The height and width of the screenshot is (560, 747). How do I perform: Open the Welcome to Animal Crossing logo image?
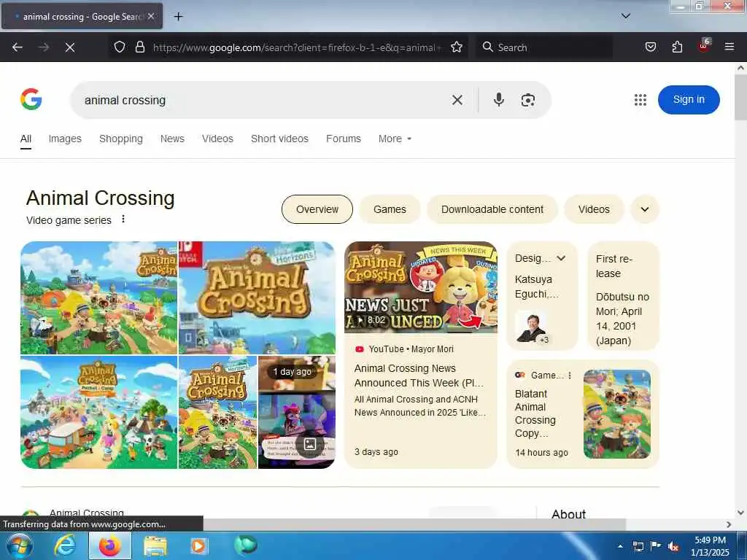pos(258,297)
